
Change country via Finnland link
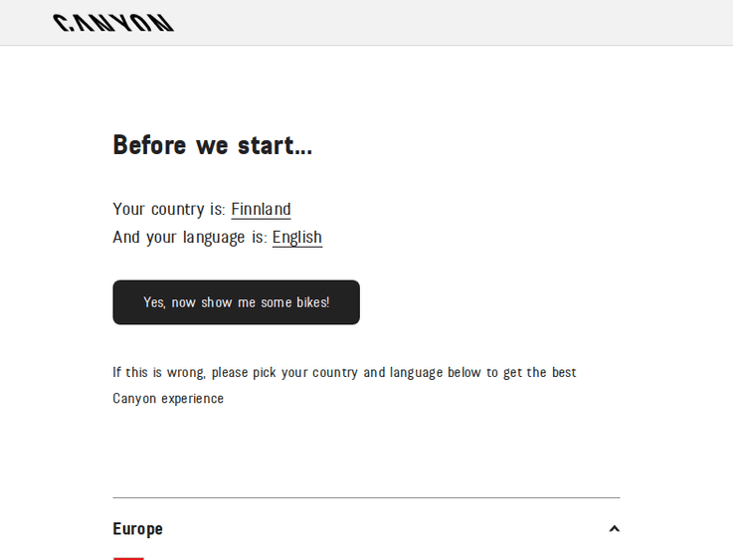[x=261, y=210]
